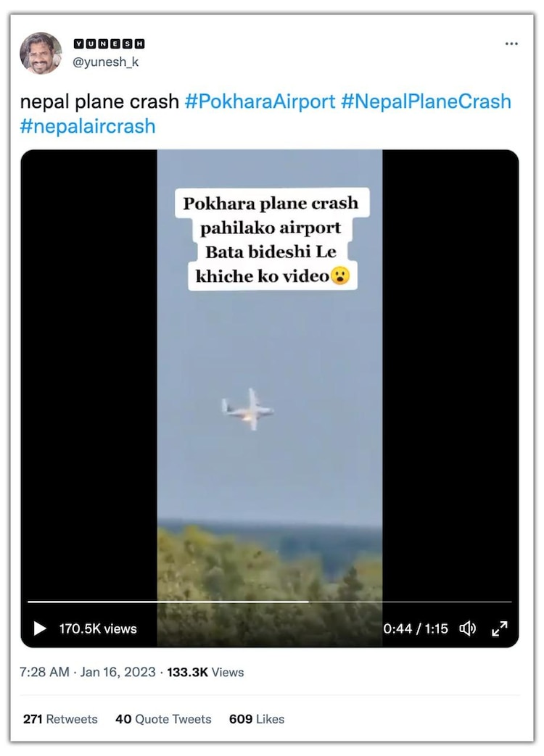Click the 133.3K Views analytics count
This screenshot has width=544, height=756.
(206, 672)
